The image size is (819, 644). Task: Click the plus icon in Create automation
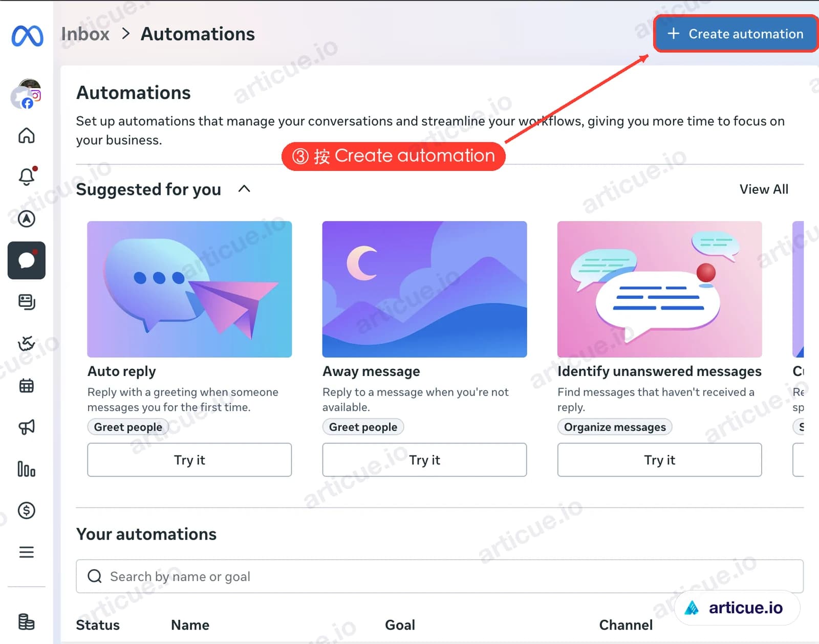tap(674, 34)
